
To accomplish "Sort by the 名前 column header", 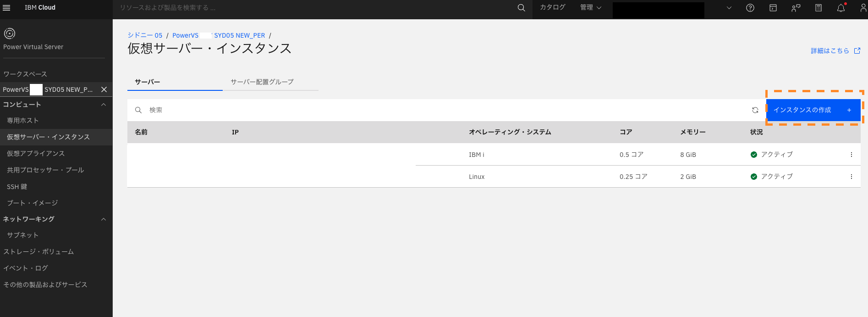I will (141, 132).
